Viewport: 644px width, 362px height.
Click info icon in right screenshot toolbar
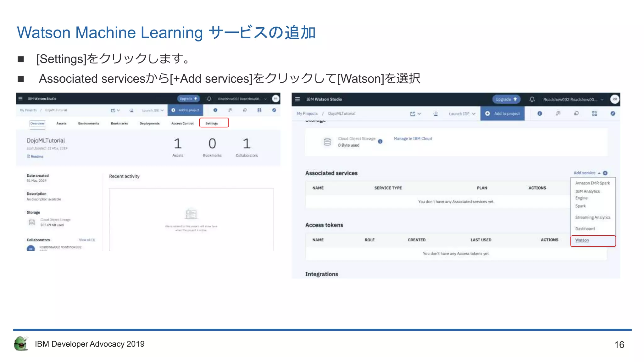click(x=540, y=113)
